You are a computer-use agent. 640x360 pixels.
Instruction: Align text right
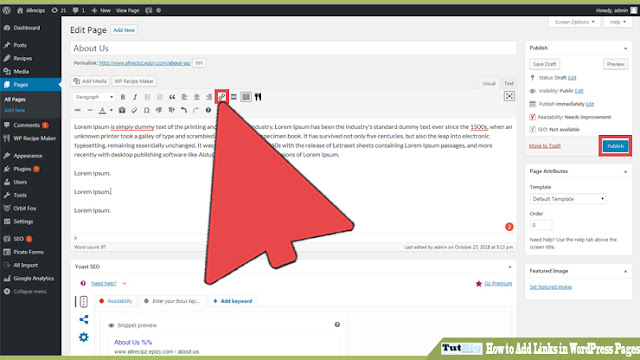pos(209,97)
